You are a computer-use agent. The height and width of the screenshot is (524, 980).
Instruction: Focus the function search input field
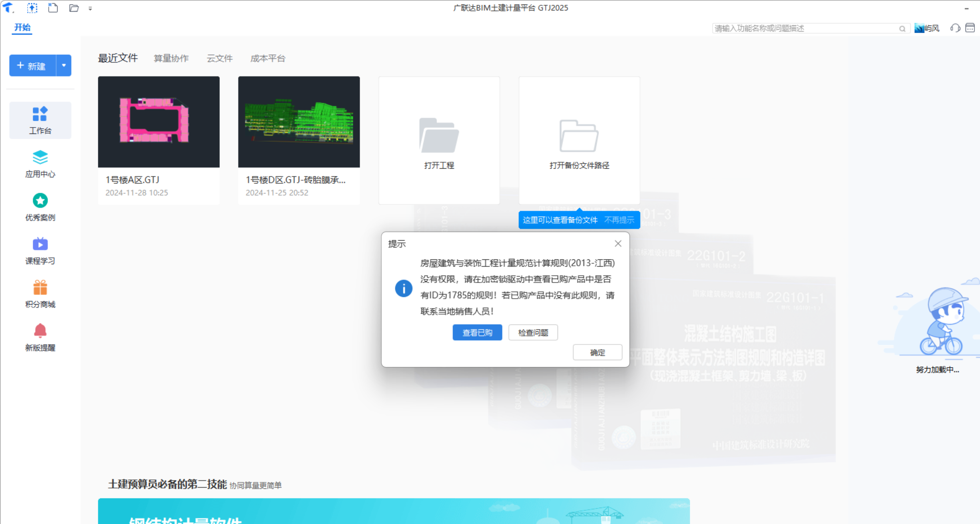tap(805, 28)
